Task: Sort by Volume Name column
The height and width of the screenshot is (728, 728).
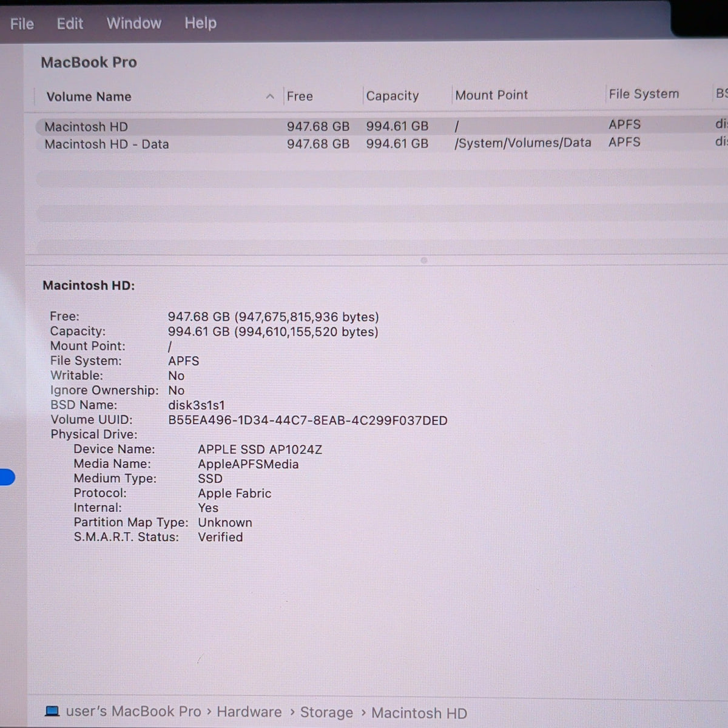Action: pos(89,96)
